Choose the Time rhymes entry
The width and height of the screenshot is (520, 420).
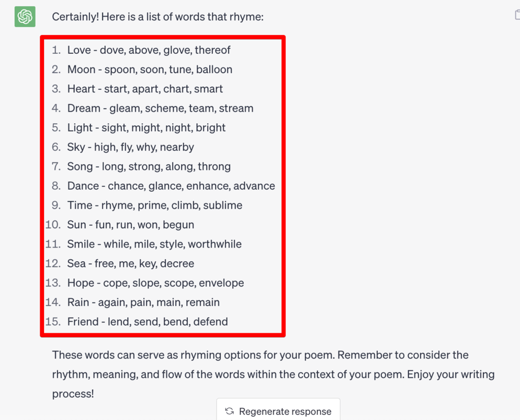click(155, 205)
